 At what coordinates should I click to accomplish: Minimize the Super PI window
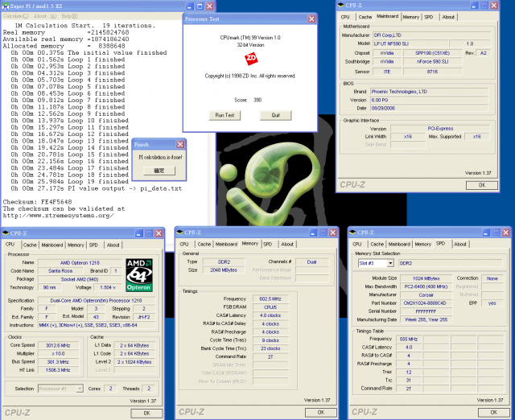click(190, 6)
